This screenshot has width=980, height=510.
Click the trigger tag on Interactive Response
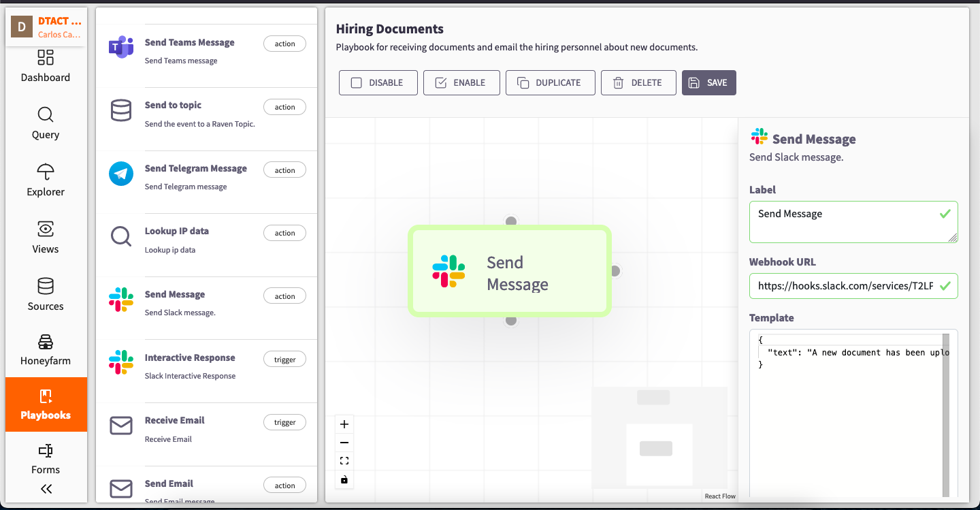pos(284,360)
